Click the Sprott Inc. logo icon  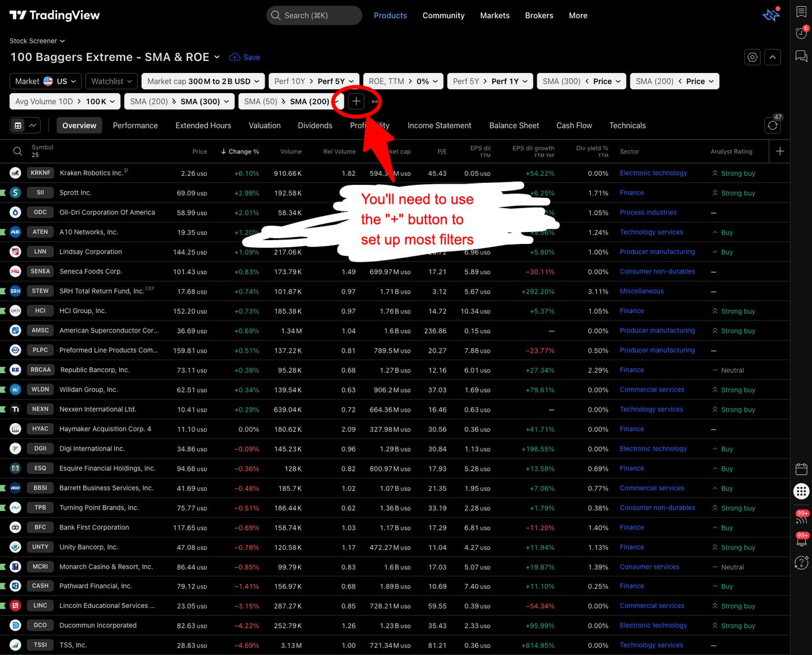pos(16,192)
